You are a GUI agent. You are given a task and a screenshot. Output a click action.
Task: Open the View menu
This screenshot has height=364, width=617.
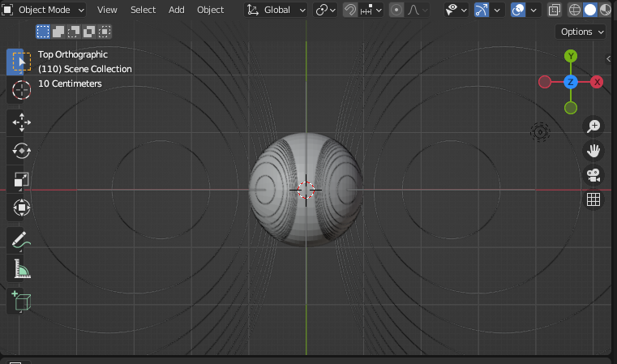107,10
